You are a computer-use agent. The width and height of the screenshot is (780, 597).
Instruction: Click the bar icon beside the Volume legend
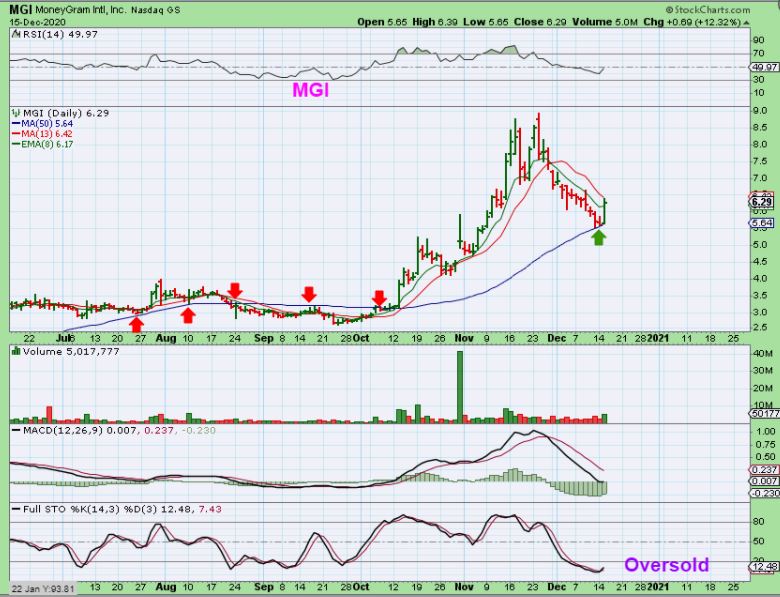[16, 352]
